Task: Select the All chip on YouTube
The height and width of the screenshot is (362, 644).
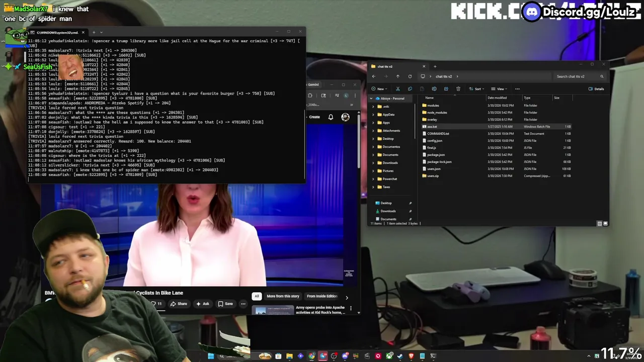Action: pyautogui.click(x=257, y=296)
